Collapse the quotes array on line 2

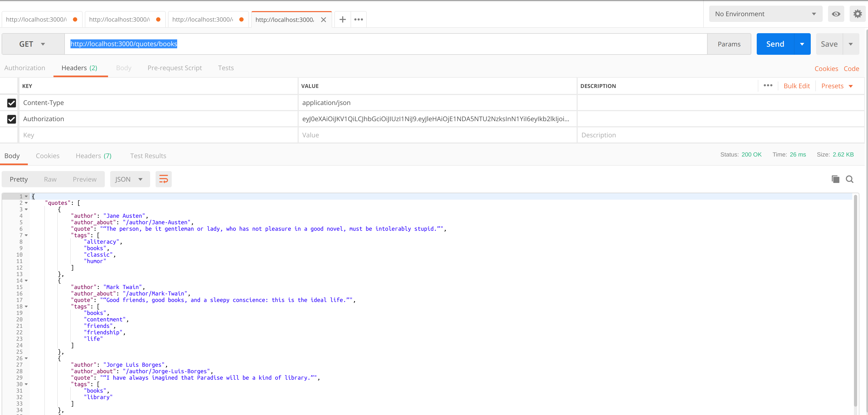[26, 203]
